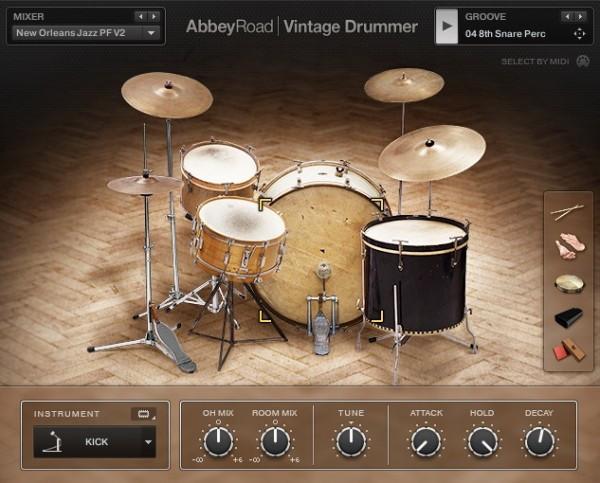600x483 pixels.
Task: Go to previous groove arrow
Action: pyautogui.click(x=567, y=16)
